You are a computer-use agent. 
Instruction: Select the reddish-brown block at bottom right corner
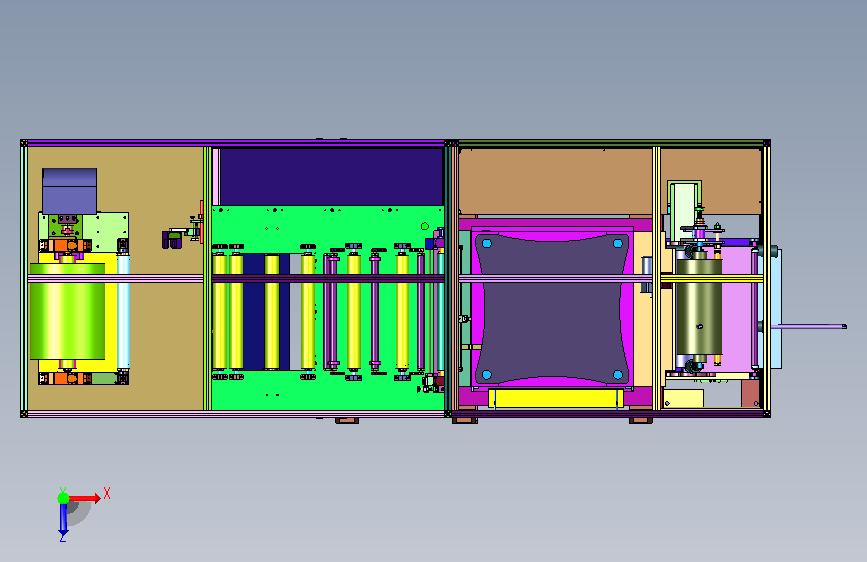750,393
